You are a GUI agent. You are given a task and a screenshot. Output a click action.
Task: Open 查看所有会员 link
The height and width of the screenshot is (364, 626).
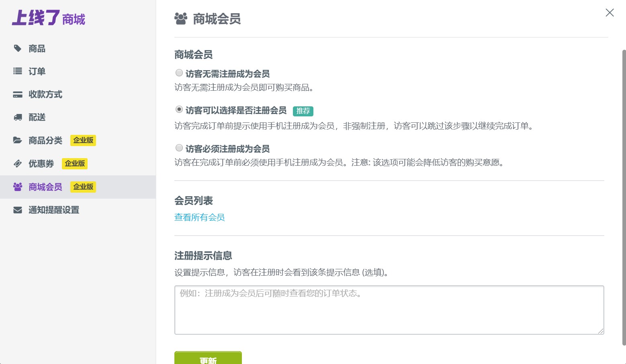(199, 217)
